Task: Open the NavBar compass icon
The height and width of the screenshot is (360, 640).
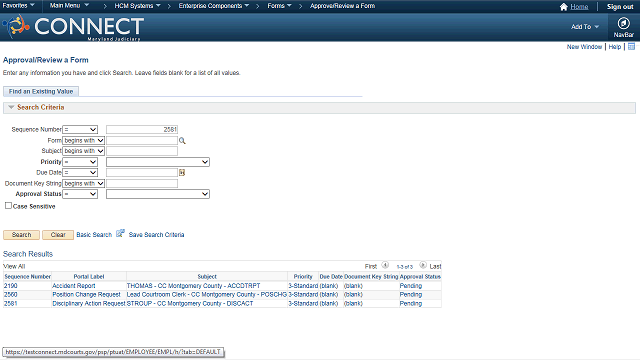Action: 623,23
